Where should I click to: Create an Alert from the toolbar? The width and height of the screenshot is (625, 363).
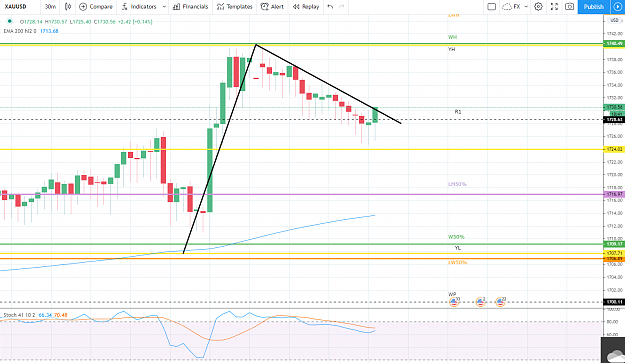pyautogui.click(x=272, y=7)
